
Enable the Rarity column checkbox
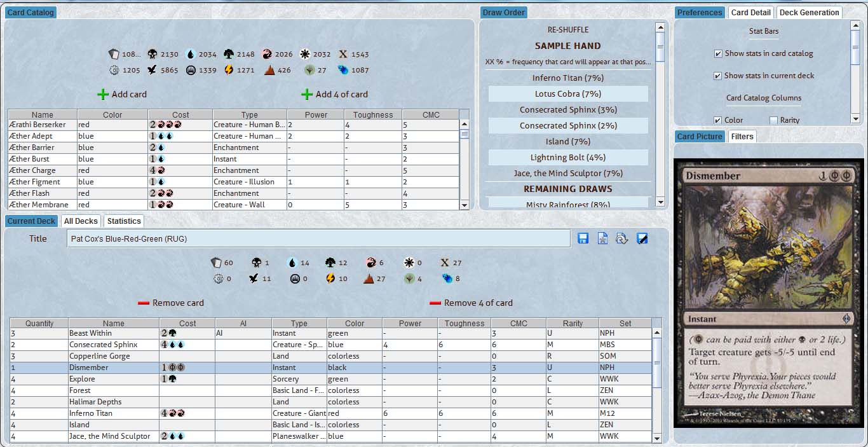point(773,120)
